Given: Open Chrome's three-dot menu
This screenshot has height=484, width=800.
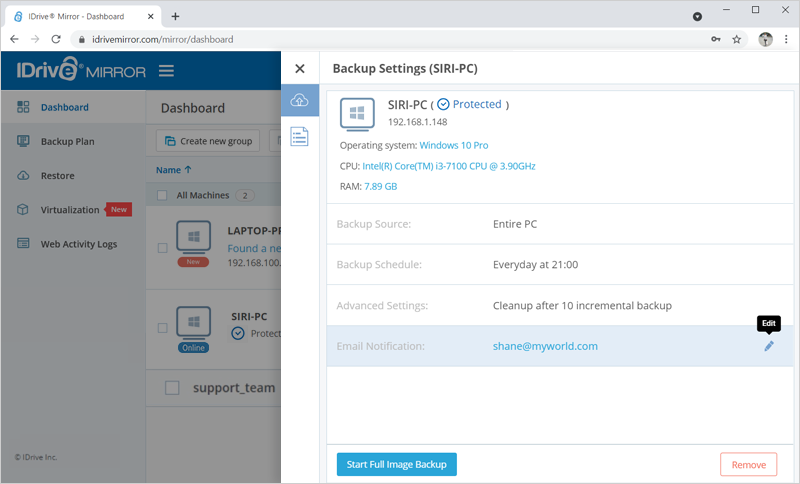Looking at the screenshot, I should (x=785, y=40).
